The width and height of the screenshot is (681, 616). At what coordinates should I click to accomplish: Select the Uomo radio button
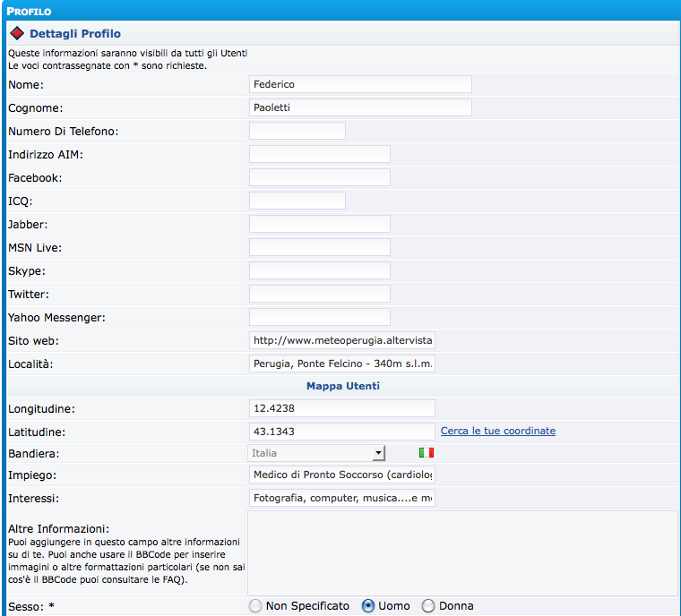pos(367,606)
